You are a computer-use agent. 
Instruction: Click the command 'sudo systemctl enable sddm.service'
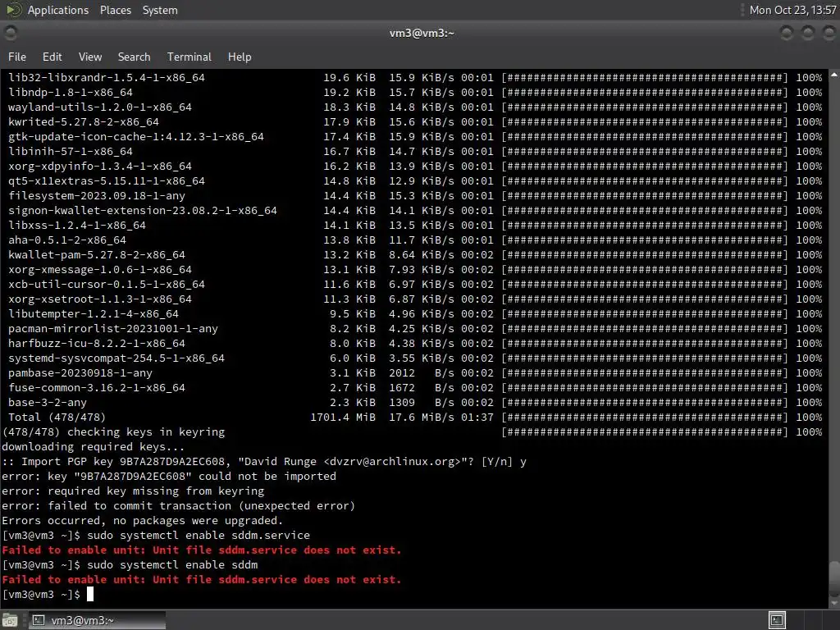pyautogui.click(x=199, y=535)
